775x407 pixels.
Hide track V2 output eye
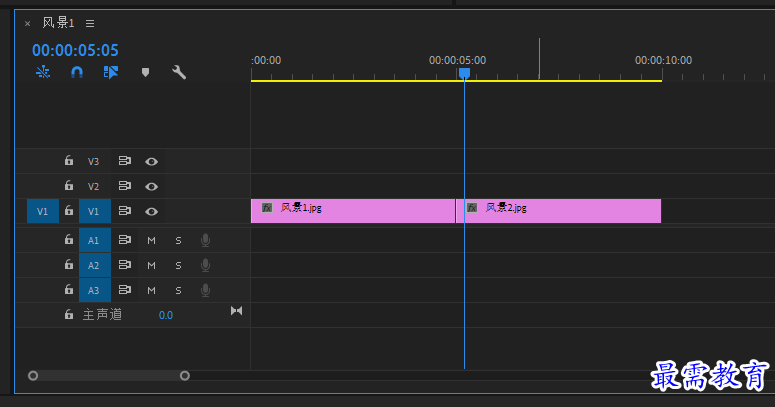click(x=152, y=187)
